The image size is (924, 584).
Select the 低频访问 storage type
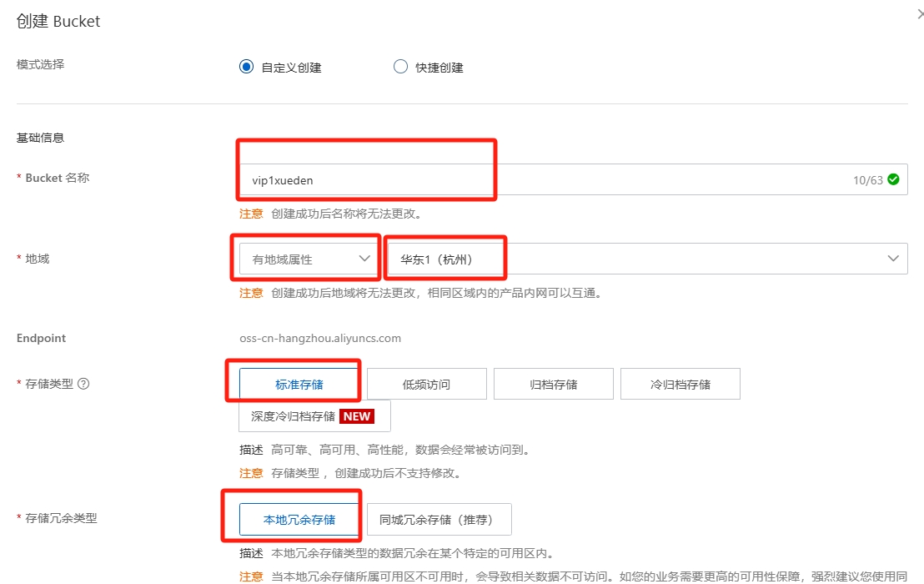(x=426, y=383)
